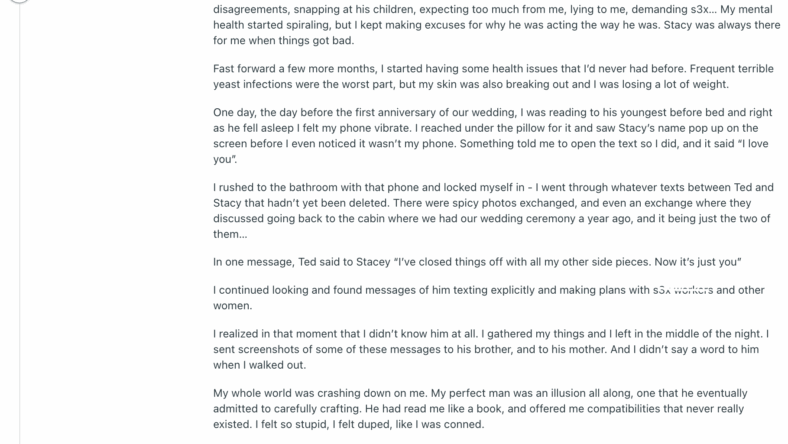Click the text "Stacy was always there"
The width and height of the screenshot is (788, 444).
coord(722,25)
